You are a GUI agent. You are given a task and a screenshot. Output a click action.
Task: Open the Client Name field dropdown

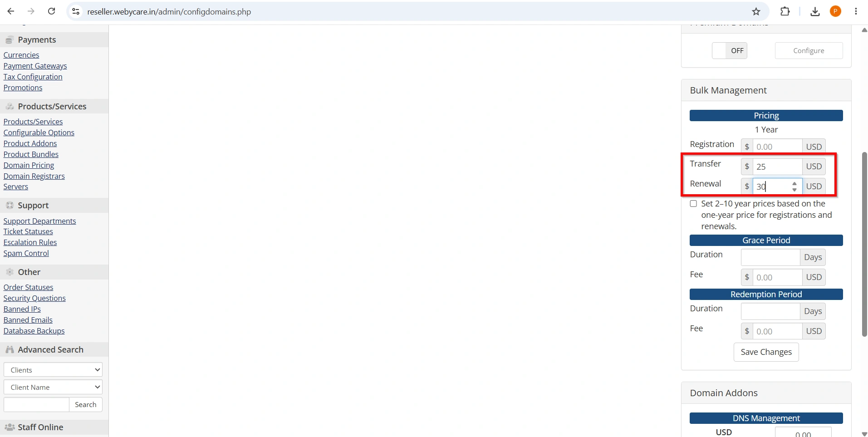[x=53, y=387]
